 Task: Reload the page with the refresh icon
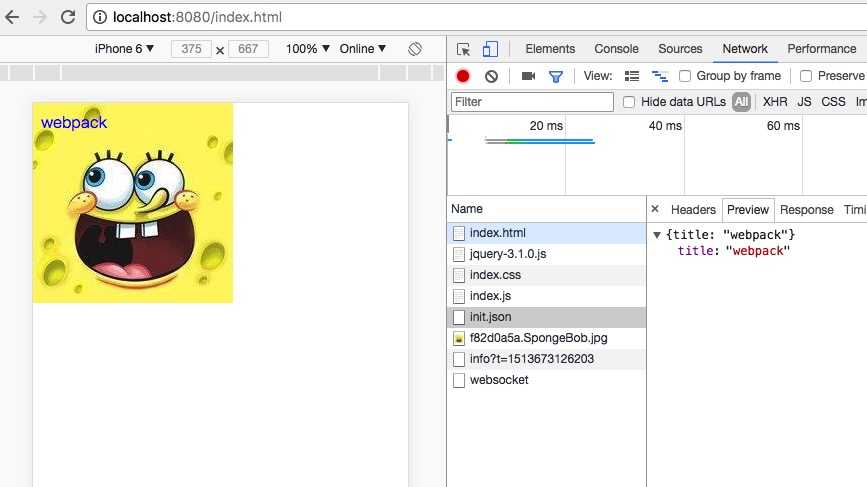coord(68,17)
